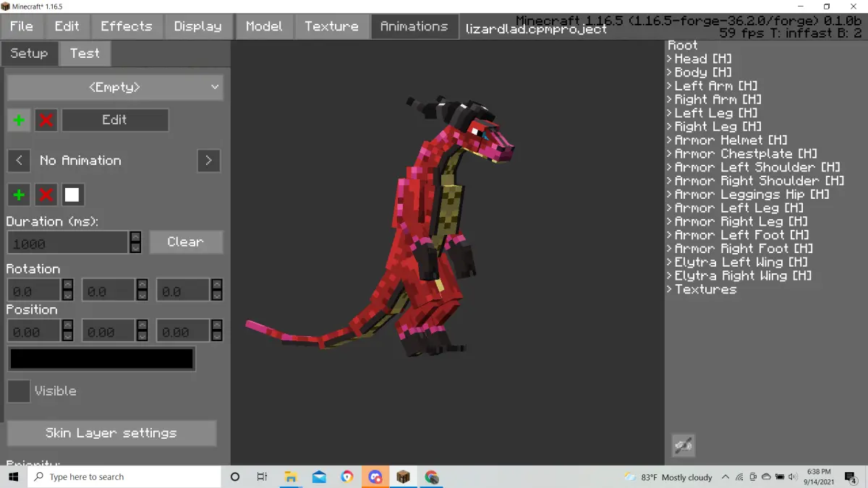Open the Effects menu
Viewport: 868px width, 488px height.
point(127,26)
